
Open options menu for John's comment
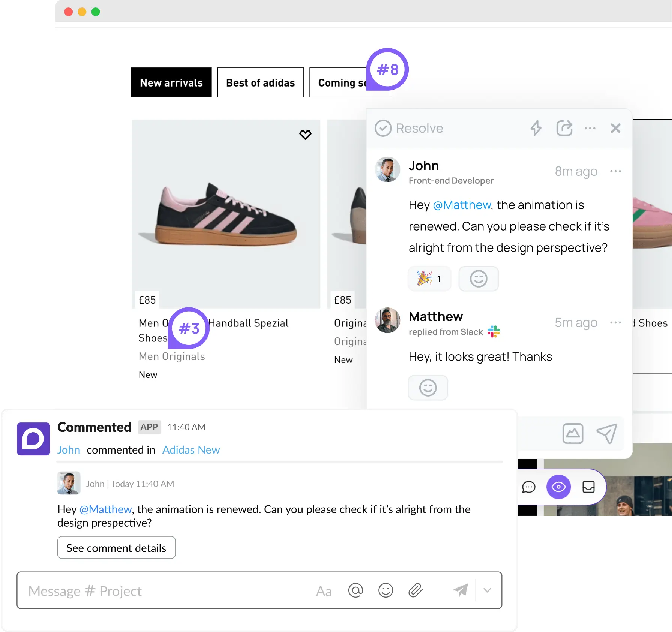tap(615, 171)
